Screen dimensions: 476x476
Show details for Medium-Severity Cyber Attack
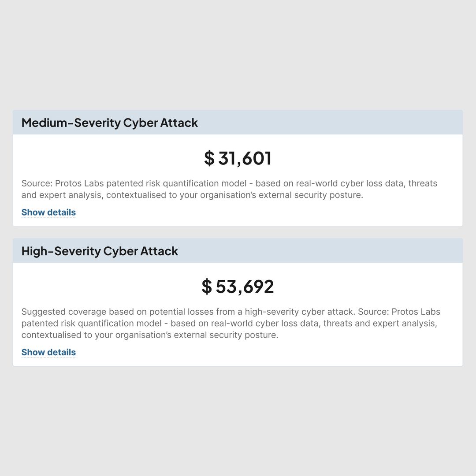(x=48, y=212)
